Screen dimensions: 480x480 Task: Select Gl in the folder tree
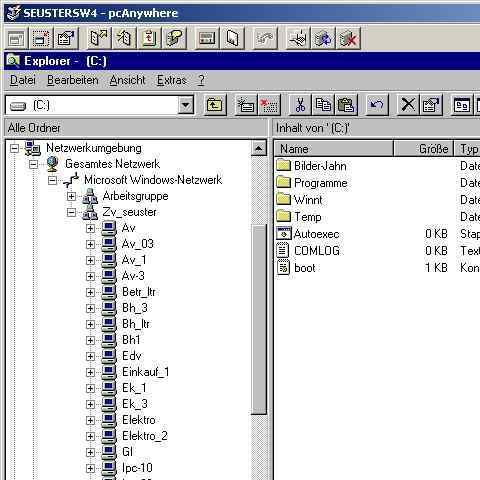click(x=127, y=452)
